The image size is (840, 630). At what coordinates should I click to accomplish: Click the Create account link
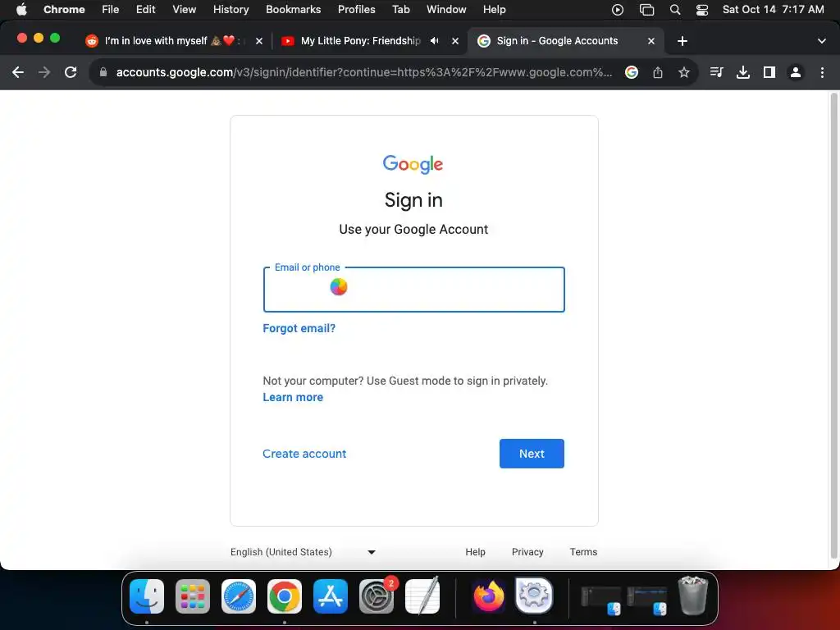pyautogui.click(x=304, y=454)
